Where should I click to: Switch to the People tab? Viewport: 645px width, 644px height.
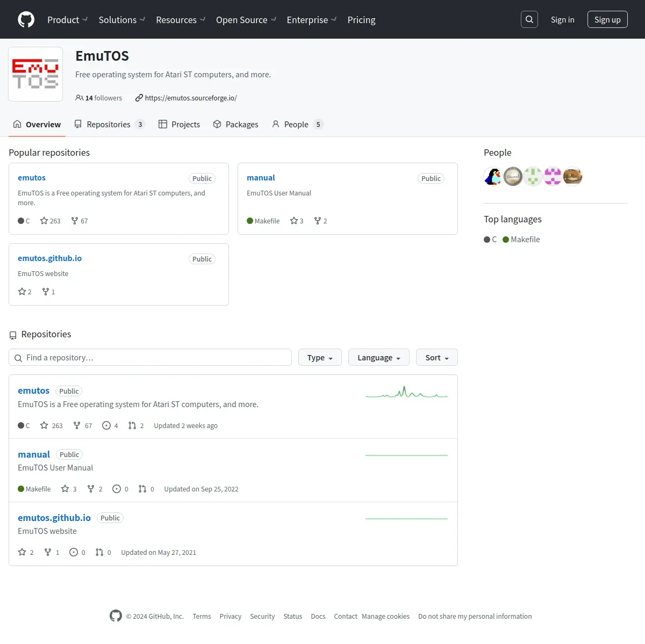click(297, 124)
